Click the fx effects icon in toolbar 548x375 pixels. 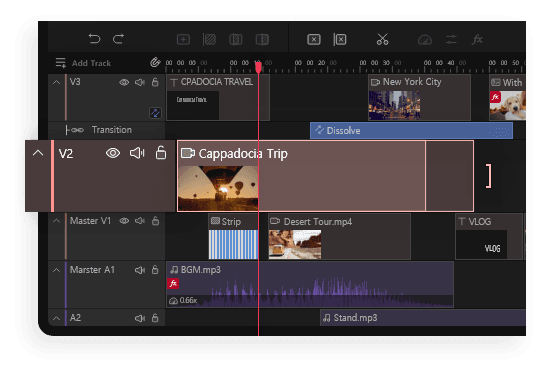[x=477, y=39]
